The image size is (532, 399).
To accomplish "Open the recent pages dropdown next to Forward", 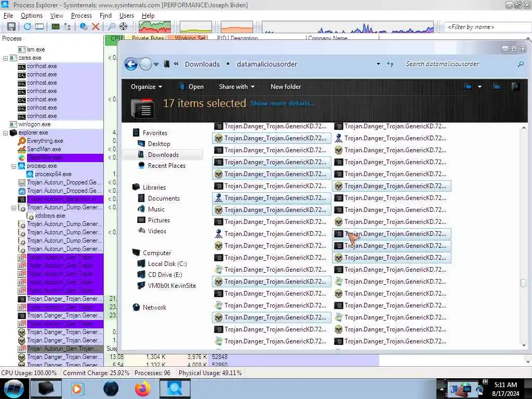I will pos(156,64).
